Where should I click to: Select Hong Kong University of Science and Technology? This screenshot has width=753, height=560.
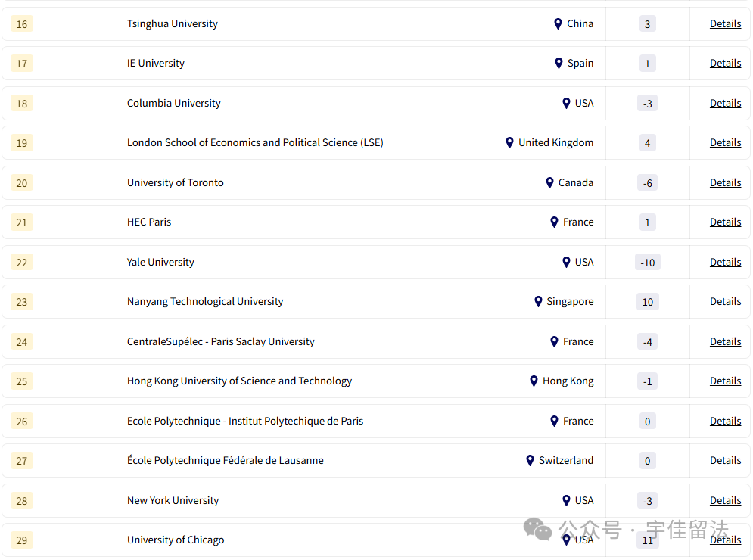(x=240, y=381)
